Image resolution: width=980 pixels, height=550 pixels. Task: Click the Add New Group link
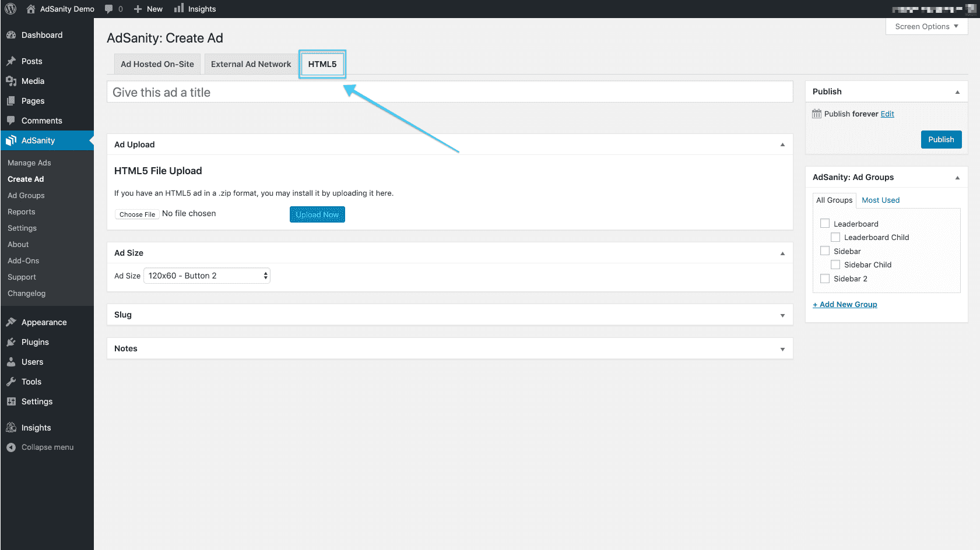845,304
